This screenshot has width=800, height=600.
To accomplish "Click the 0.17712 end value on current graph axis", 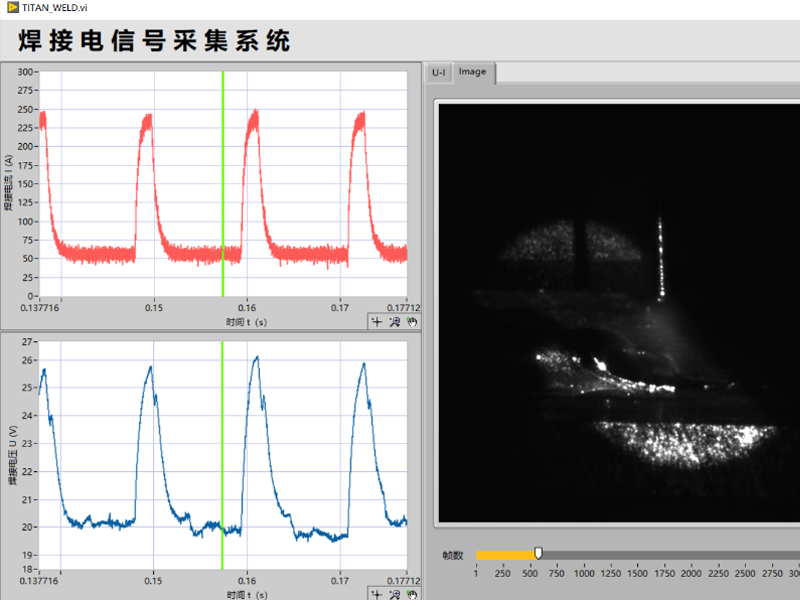I will (404, 308).
